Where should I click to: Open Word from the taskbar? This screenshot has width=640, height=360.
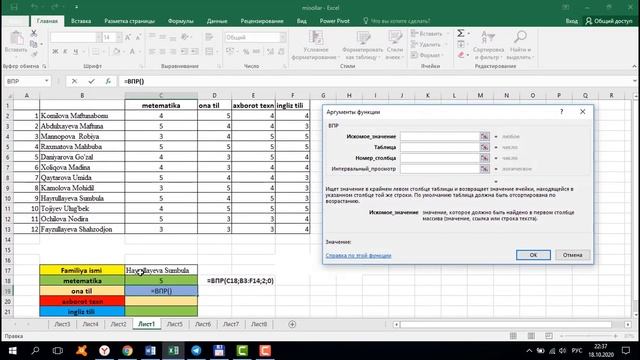click(150, 351)
